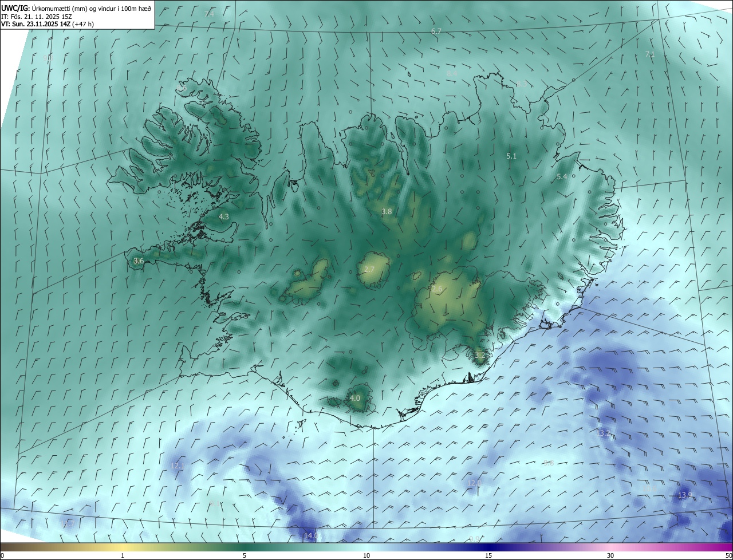Click the 5.1 value label

(x=511, y=156)
